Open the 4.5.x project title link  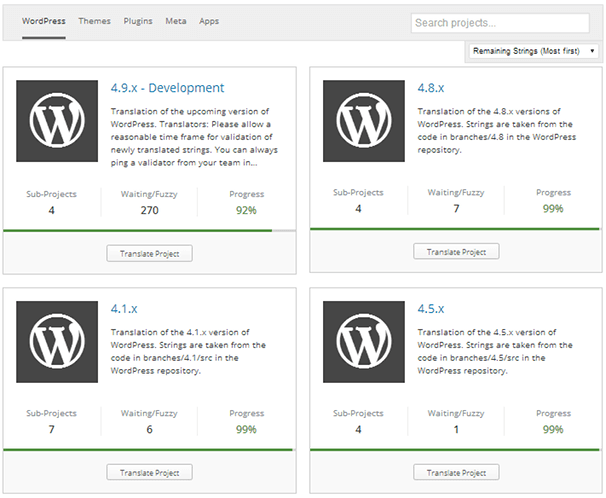[431, 309]
